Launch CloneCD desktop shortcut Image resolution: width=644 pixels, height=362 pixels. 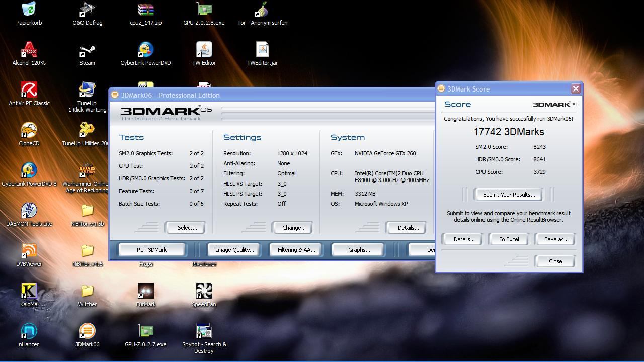point(29,130)
